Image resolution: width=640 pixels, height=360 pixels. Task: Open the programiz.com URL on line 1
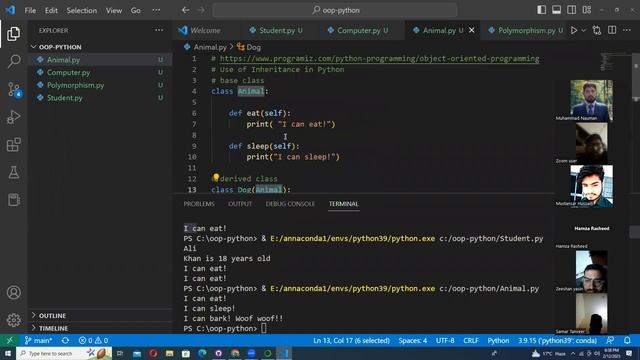pyautogui.click(x=379, y=58)
